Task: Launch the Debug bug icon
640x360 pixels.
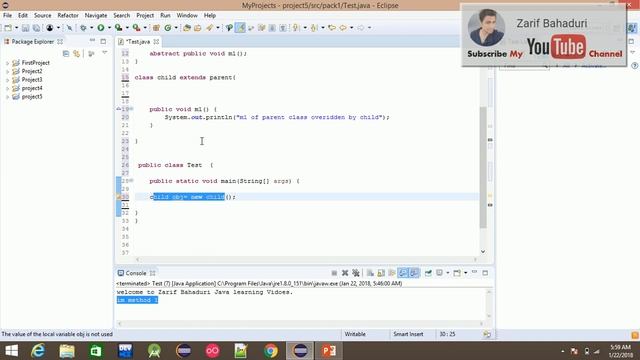Action: [83, 28]
